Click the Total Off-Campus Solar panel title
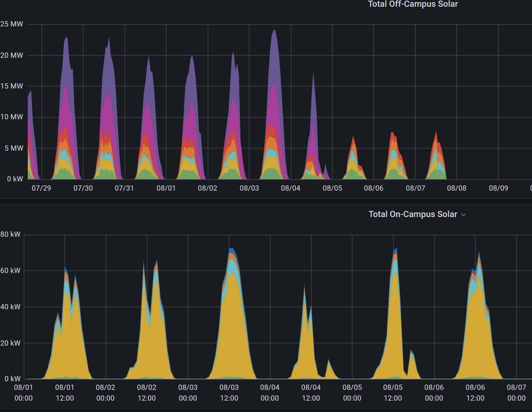 (x=413, y=4)
